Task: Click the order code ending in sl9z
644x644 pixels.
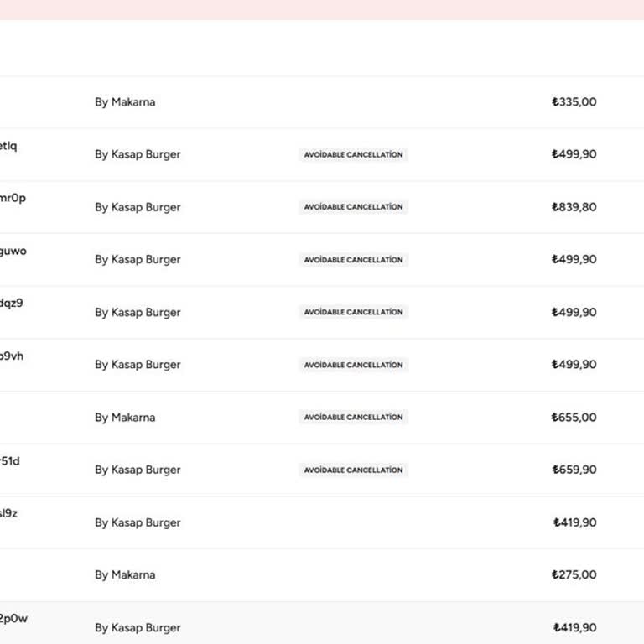Action: tap(8, 513)
